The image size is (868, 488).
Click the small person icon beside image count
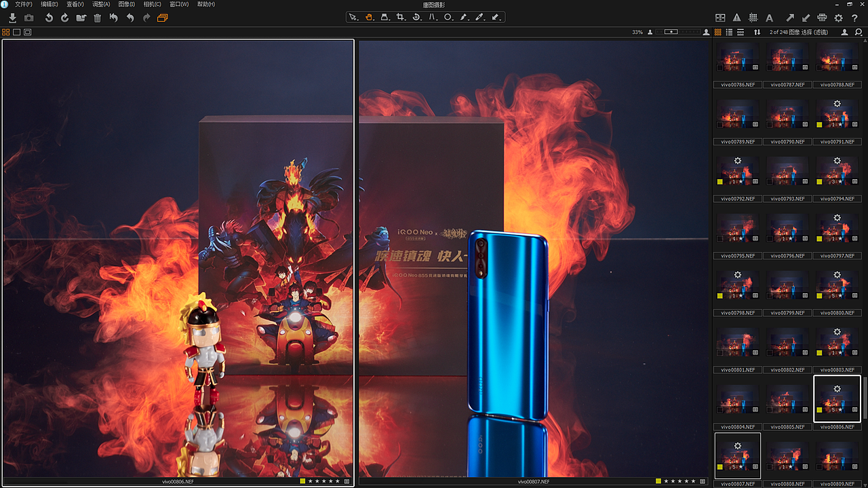[x=844, y=32]
